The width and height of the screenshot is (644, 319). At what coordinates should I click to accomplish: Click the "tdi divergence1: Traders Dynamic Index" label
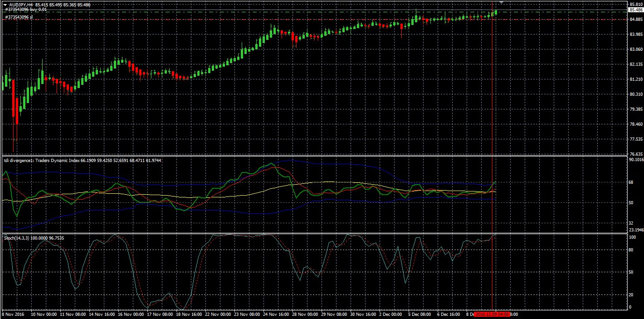[42, 160]
